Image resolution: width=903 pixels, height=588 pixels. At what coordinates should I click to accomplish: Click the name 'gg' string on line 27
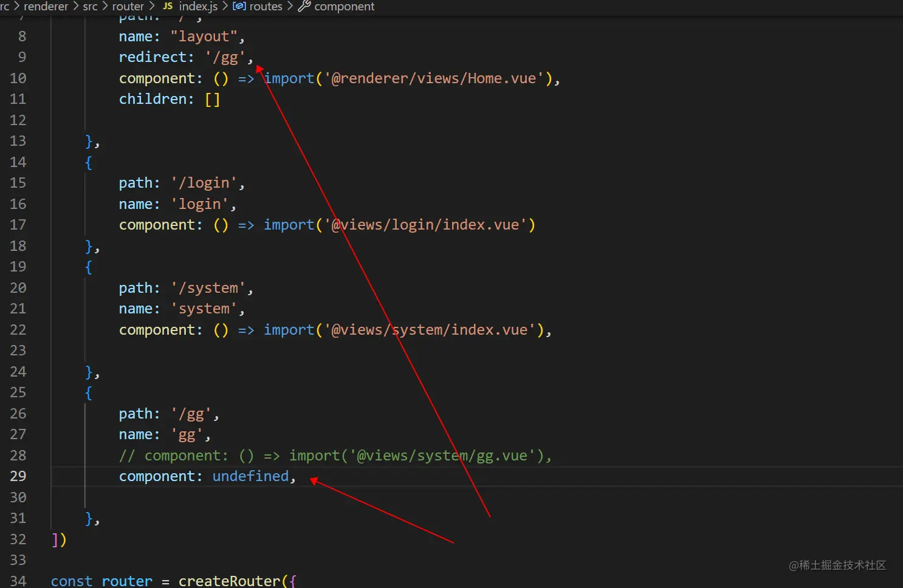click(x=187, y=435)
